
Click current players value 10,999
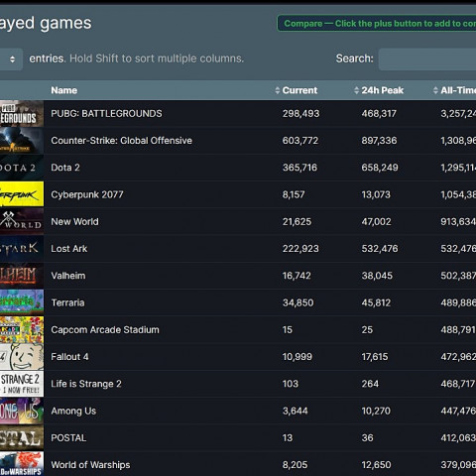[297, 357]
